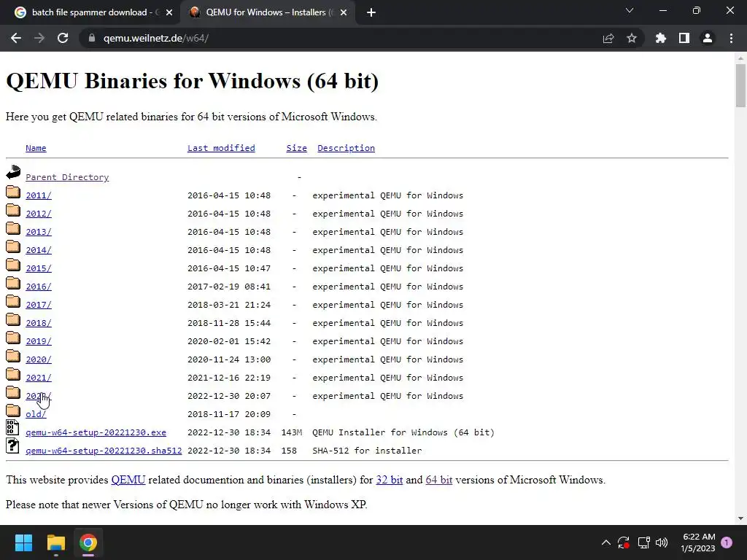Follow the 32 bit link
The width and height of the screenshot is (747, 560).
390,480
